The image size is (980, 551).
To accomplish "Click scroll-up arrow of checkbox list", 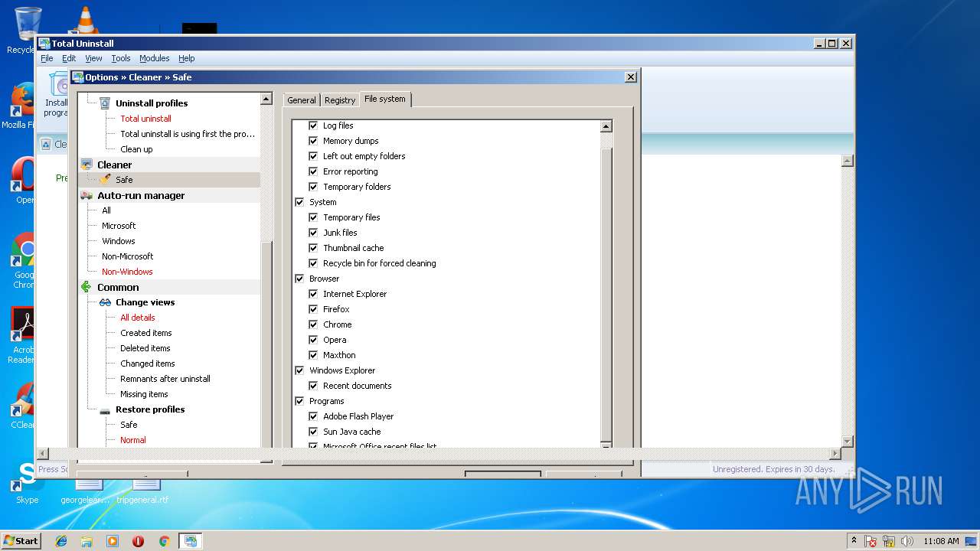I will (606, 126).
